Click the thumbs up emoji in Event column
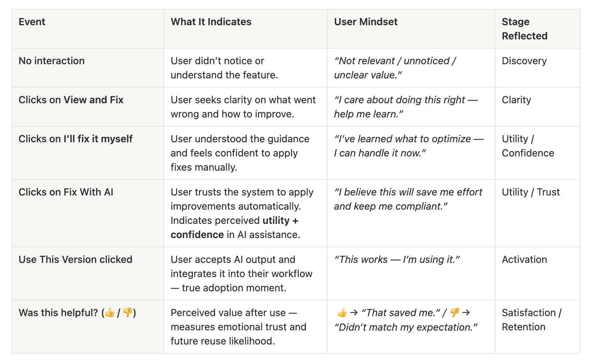The width and height of the screenshot is (594, 364). 110,313
